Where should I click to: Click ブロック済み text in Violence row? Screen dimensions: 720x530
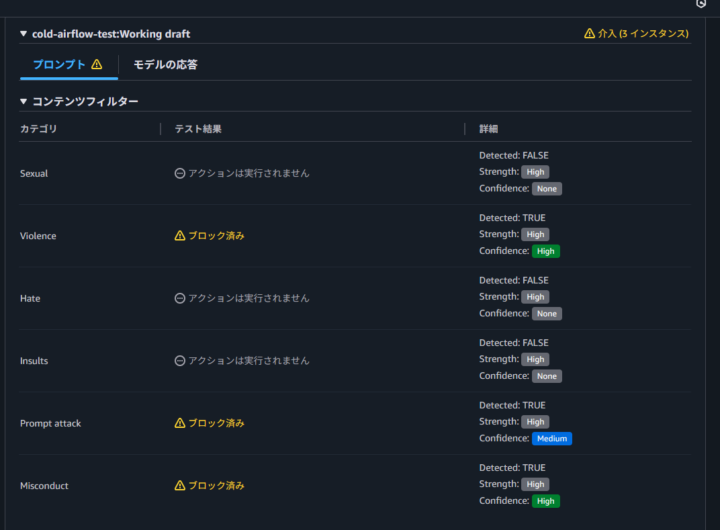(x=216, y=236)
